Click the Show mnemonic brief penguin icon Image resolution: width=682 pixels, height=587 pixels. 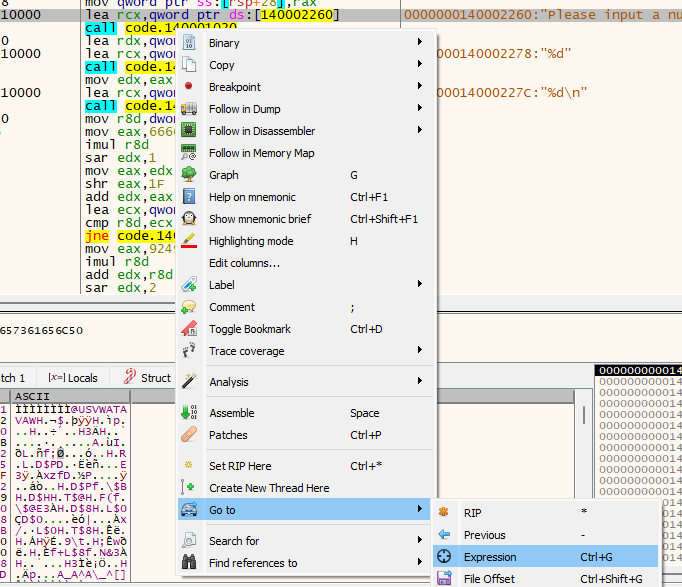pos(189,218)
